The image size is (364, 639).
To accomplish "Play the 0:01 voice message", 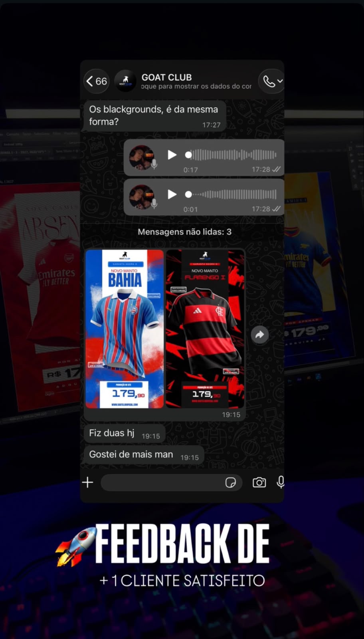I will point(172,194).
